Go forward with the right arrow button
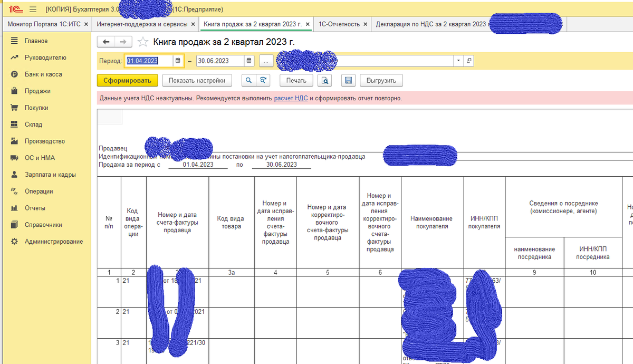Screen dimensions: 633x364 click(123, 42)
